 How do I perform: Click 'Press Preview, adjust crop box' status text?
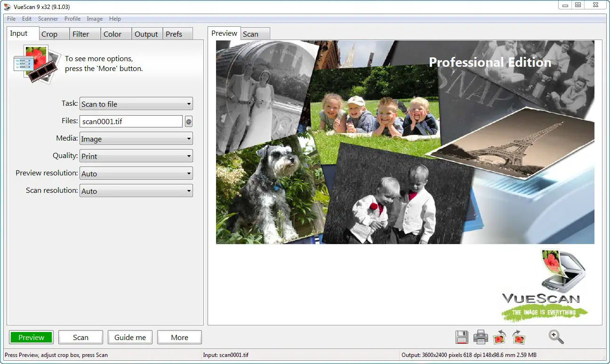click(x=56, y=355)
